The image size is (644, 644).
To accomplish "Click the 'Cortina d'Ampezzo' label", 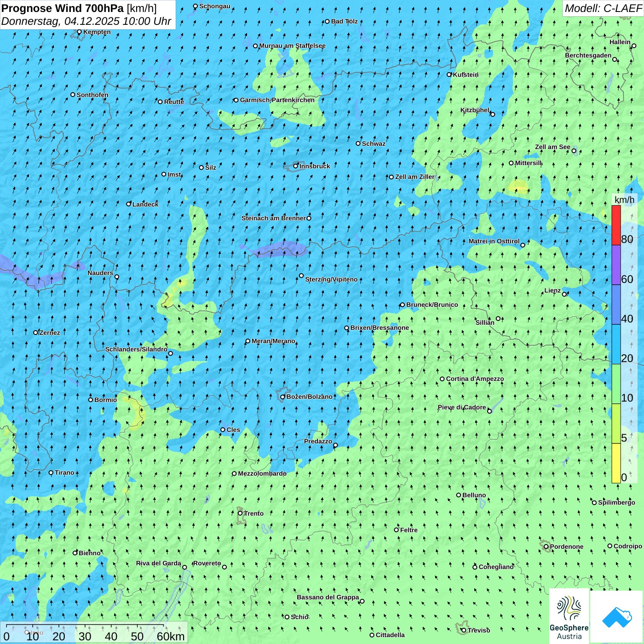I will point(475,379).
